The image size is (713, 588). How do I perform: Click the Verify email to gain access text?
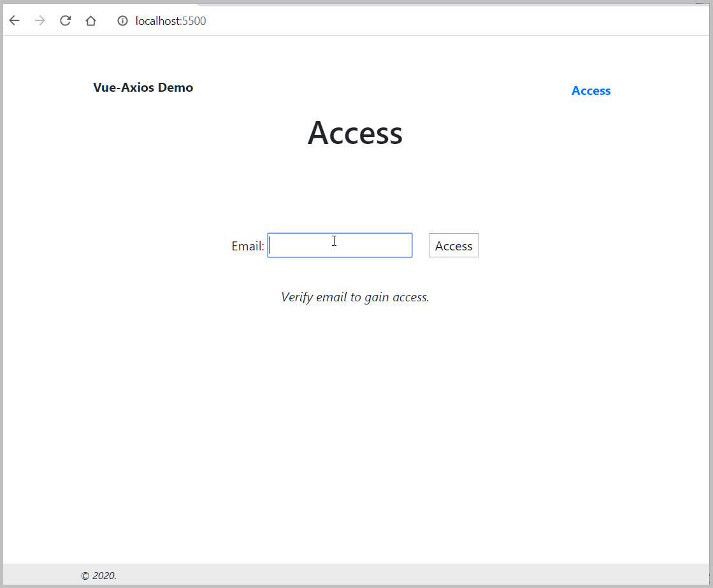pos(355,297)
